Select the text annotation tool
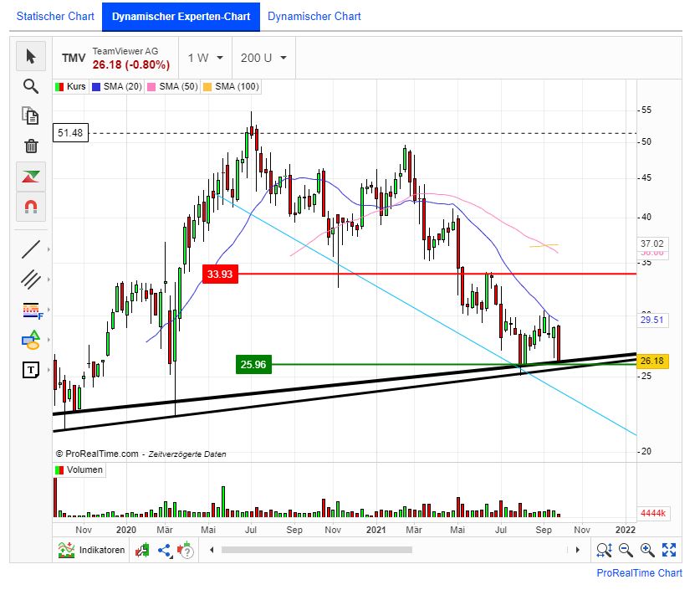Viewport: 700px width, 595px height. pos(31,370)
